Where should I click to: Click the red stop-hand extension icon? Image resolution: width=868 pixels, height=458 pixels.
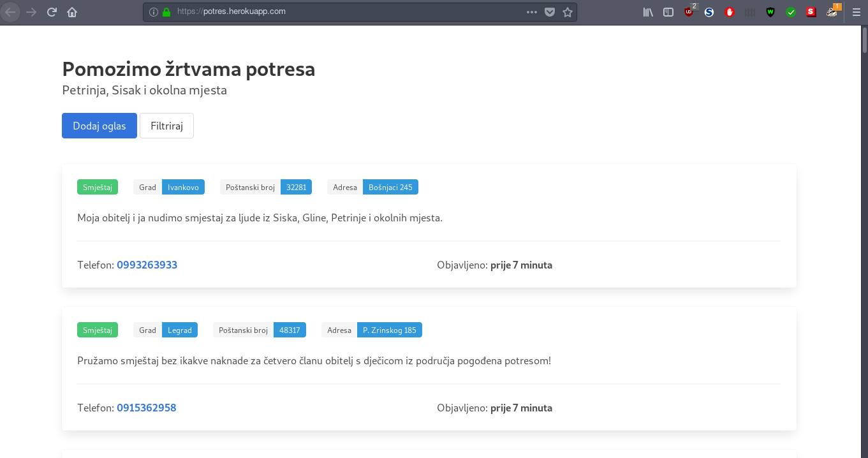coord(730,11)
